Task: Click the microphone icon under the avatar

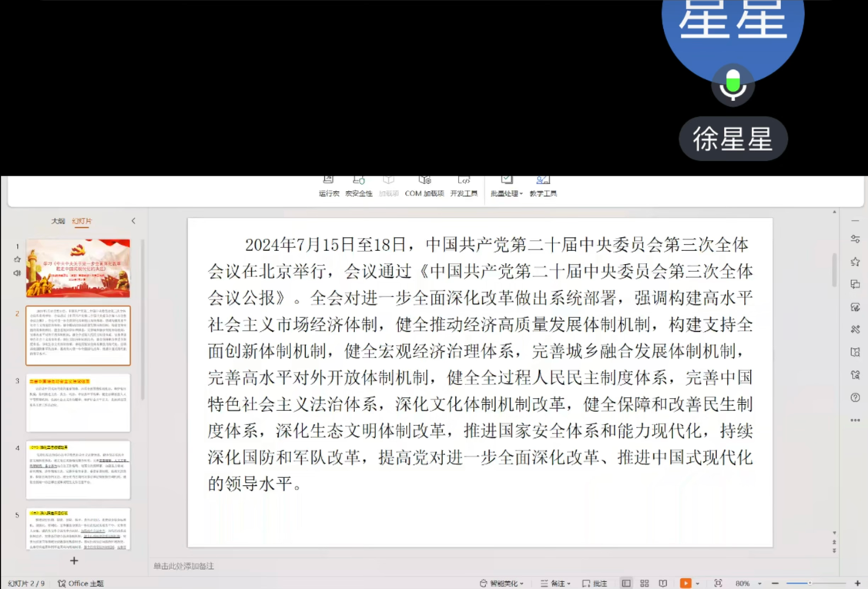Action: click(732, 85)
